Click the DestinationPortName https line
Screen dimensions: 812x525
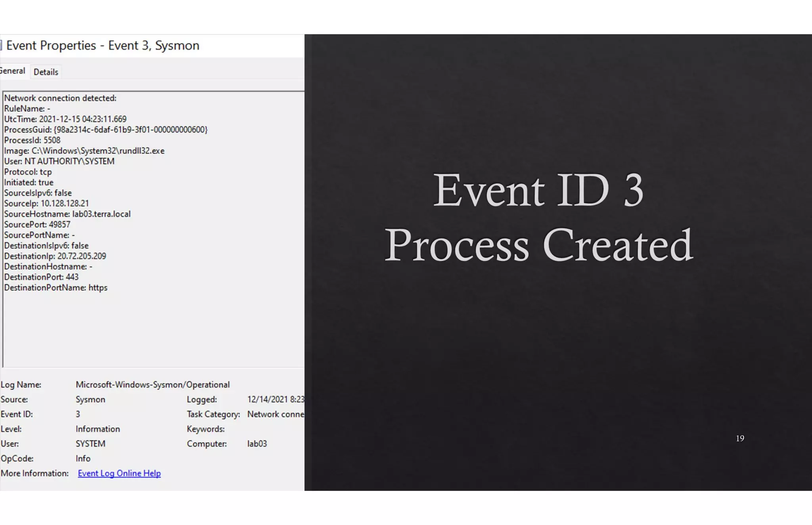(56, 288)
